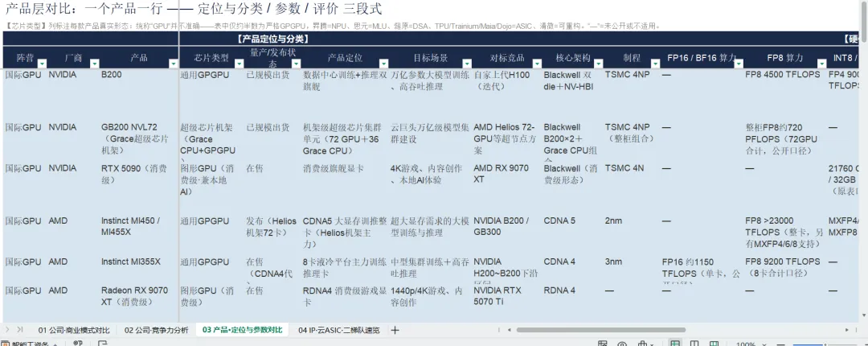Click the horizontal scrollbar right arrow

[x=848, y=330]
